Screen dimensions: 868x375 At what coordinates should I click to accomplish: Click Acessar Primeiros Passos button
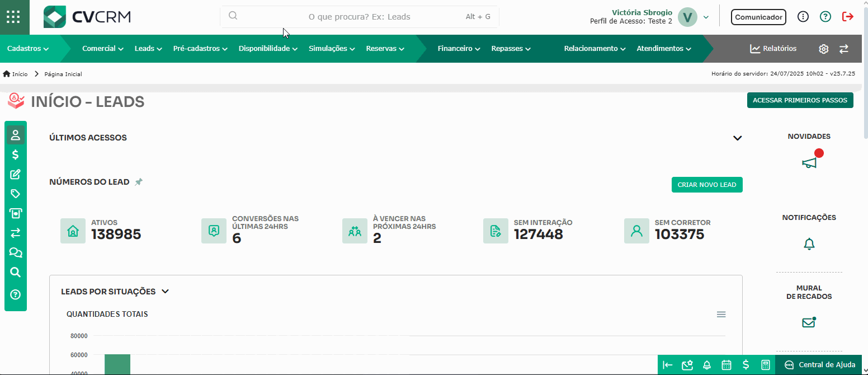point(800,100)
